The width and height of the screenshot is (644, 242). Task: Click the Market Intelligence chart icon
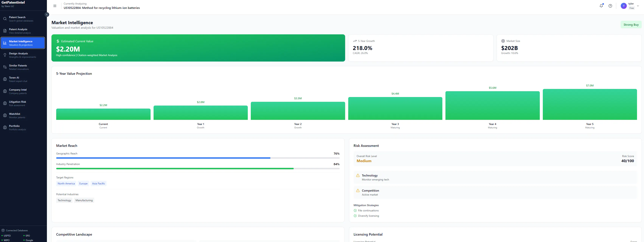tap(5, 43)
